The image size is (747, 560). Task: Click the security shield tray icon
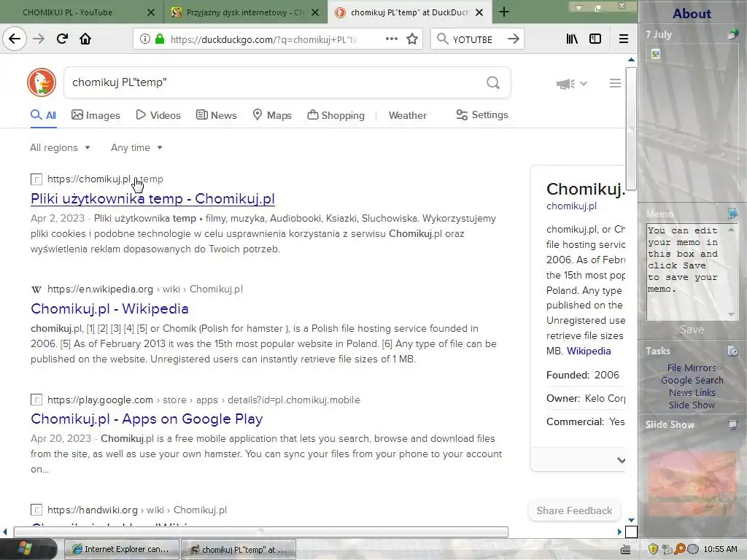(653, 549)
